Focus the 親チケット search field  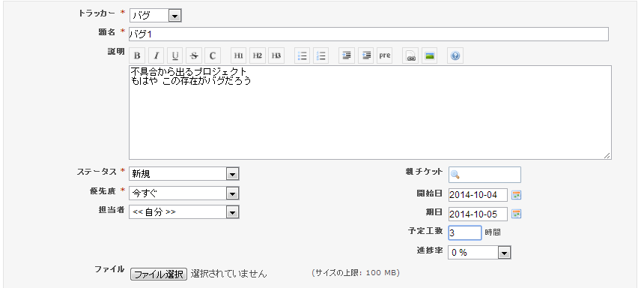(484, 175)
